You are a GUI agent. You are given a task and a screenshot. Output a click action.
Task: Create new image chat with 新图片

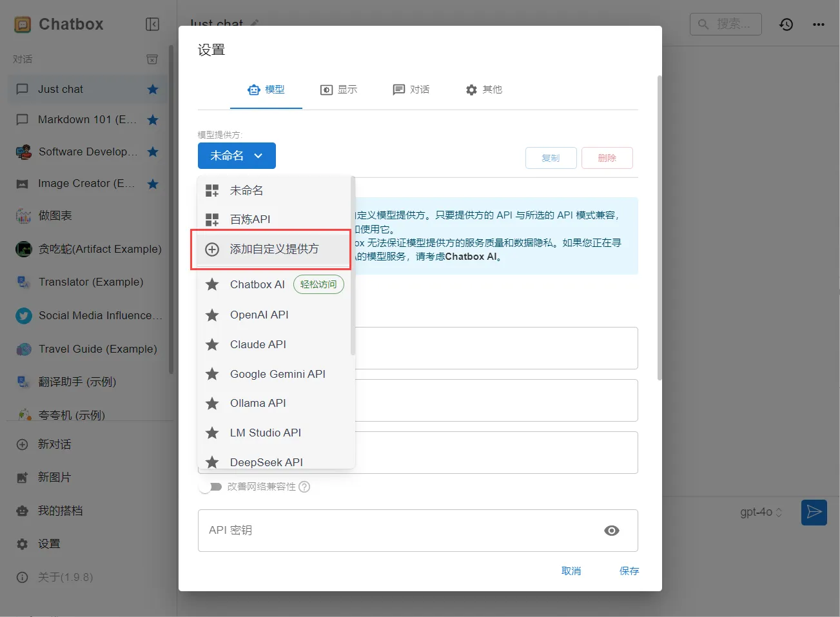[88, 477]
